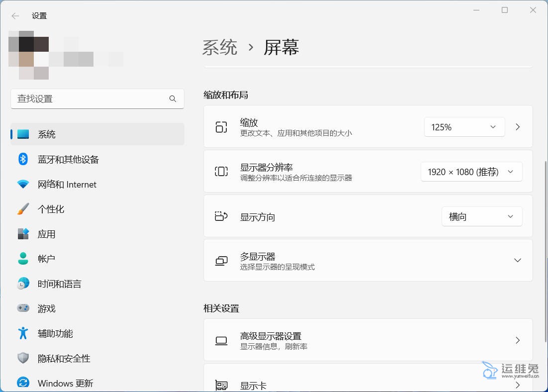The height and width of the screenshot is (392, 548).
Task: Click the 帐户 person icon in sidebar
Action: tap(23, 259)
